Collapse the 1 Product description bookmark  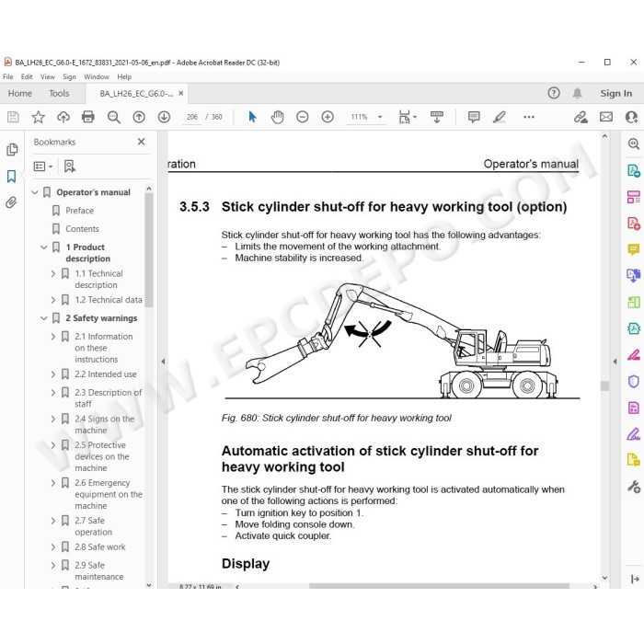point(44,247)
